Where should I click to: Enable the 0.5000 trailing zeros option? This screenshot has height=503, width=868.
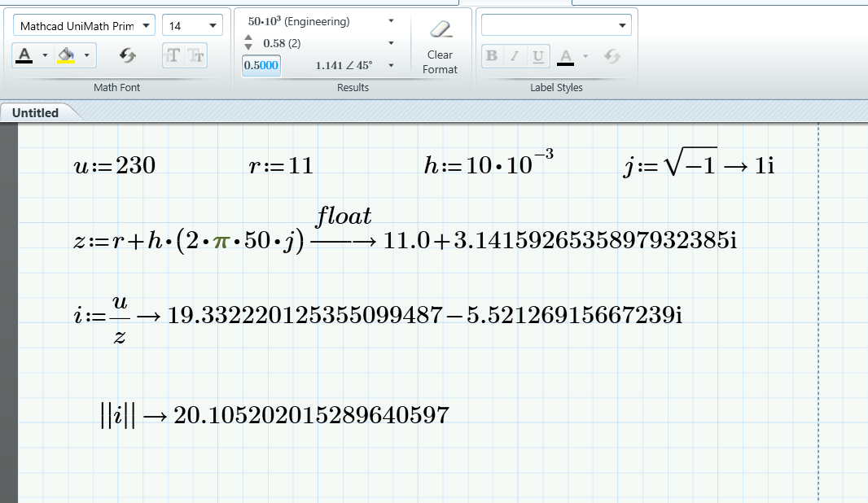[261, 65]
